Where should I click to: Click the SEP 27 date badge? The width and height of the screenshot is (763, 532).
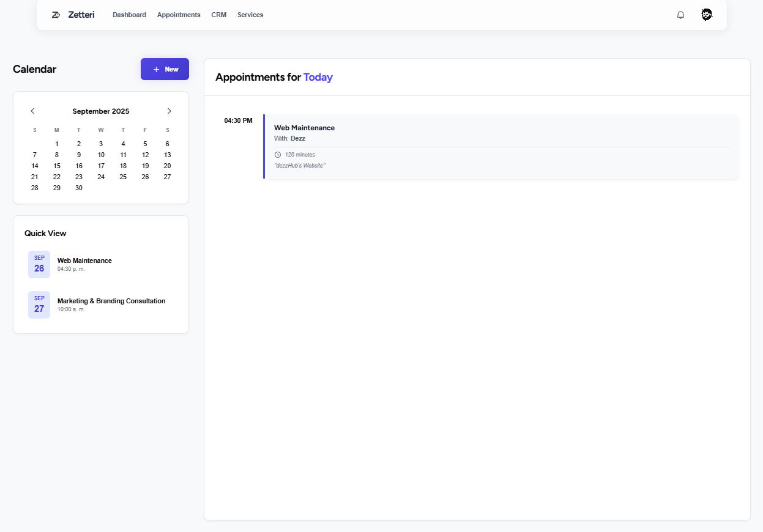pos(39,305)
